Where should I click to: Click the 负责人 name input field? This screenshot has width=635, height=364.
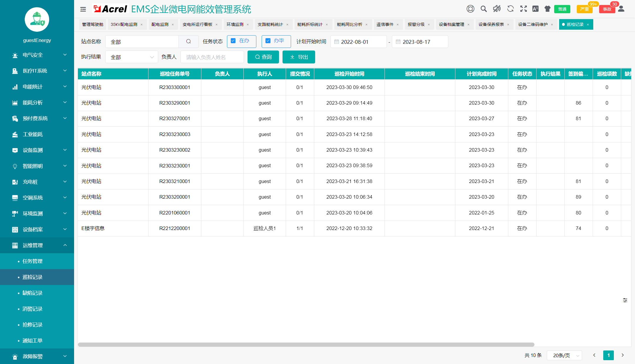212,57
